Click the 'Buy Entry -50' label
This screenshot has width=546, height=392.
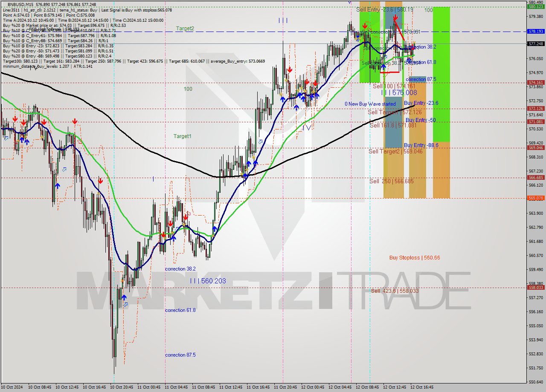pos(420,120)
